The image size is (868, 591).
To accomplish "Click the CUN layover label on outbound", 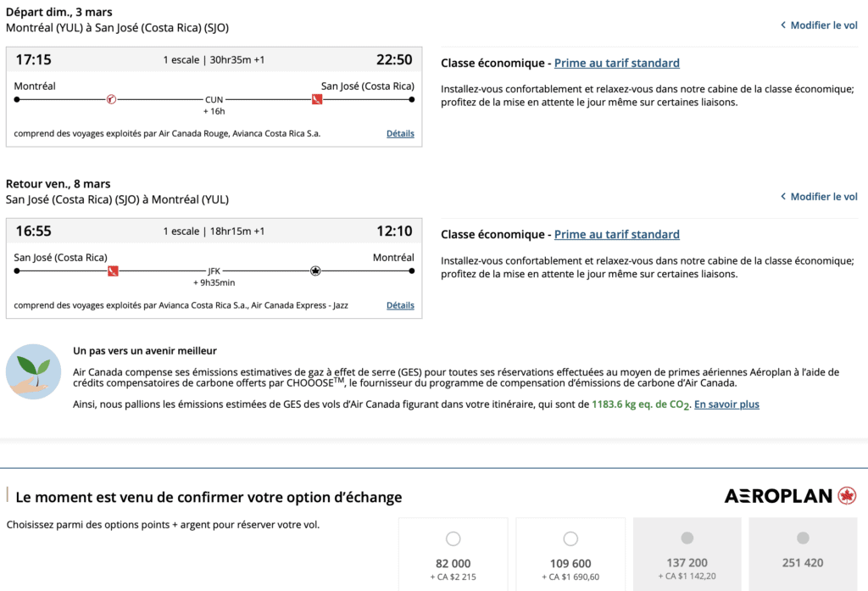I will pyautogui.click(x=214, y=100).
